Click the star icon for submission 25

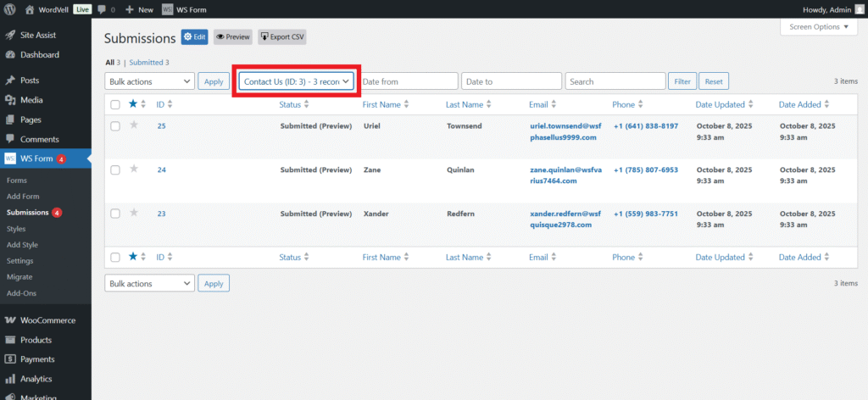point(133,125)
